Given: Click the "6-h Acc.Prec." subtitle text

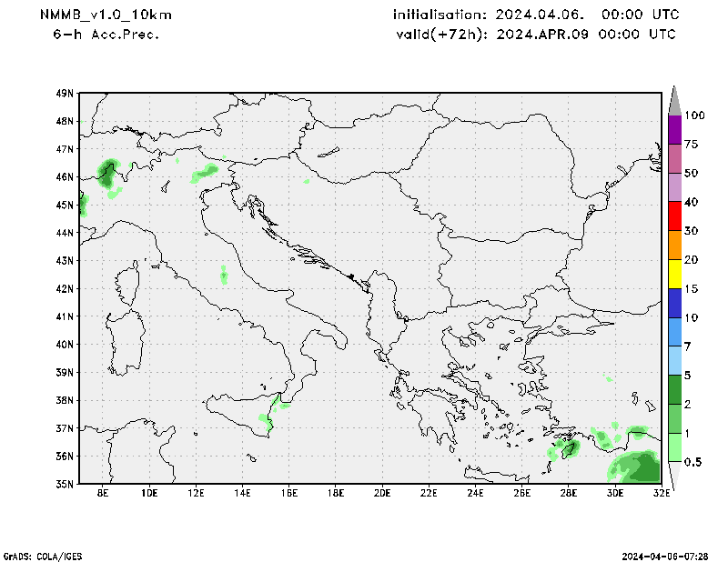Looking at the screenshot, I should [x=106, y=34].
